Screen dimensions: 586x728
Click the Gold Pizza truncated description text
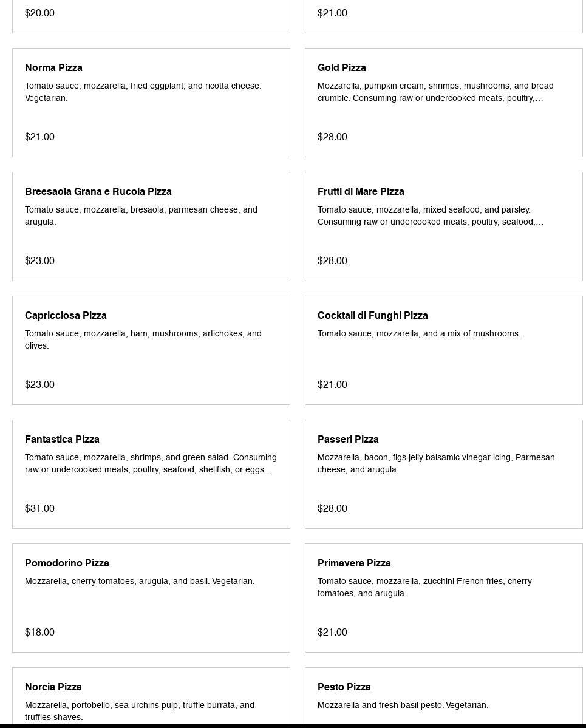[x=435, y=92]
